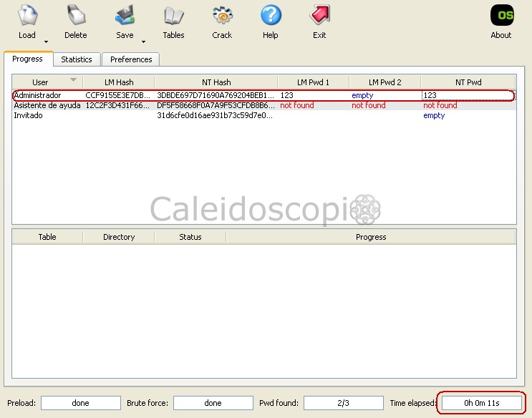Open the About OS icon
532x418 pixels.
click(501, 16)
